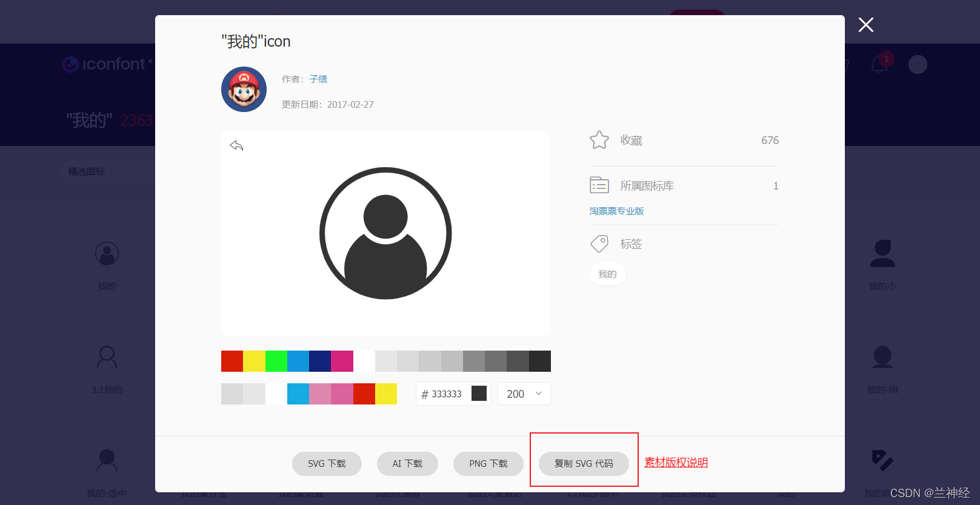Viewport: 980px width, 505px height.
Task: Click the 收藏 favorites count 676
Action: [x=770, y=140]
